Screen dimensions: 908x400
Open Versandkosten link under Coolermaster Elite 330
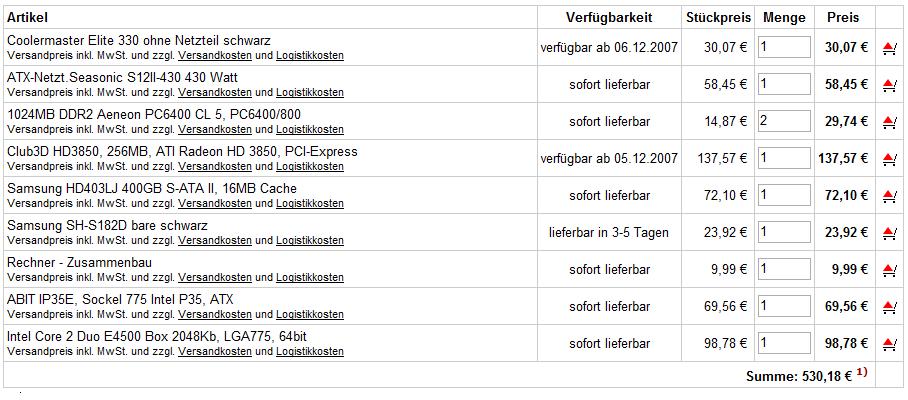click(215, 56)
